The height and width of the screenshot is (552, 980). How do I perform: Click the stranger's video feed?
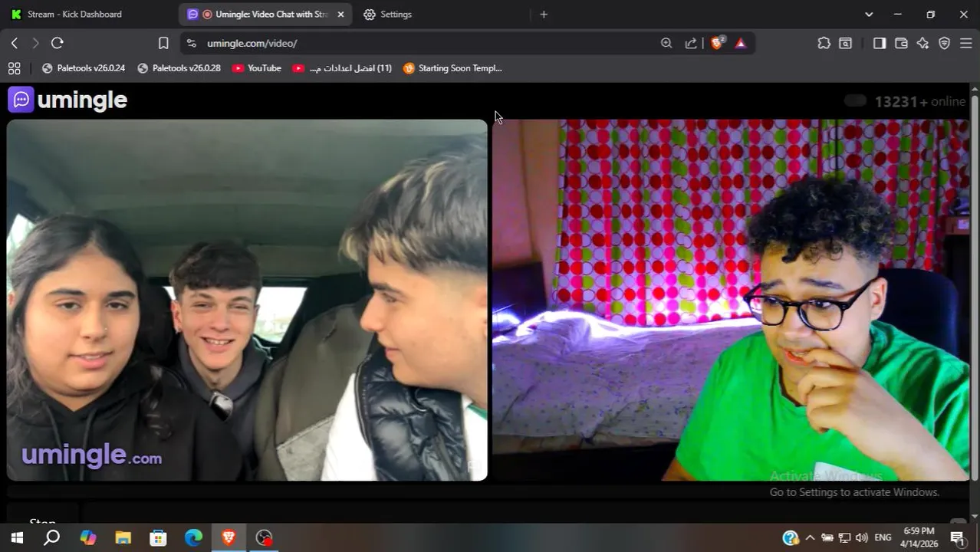point(247,300)
